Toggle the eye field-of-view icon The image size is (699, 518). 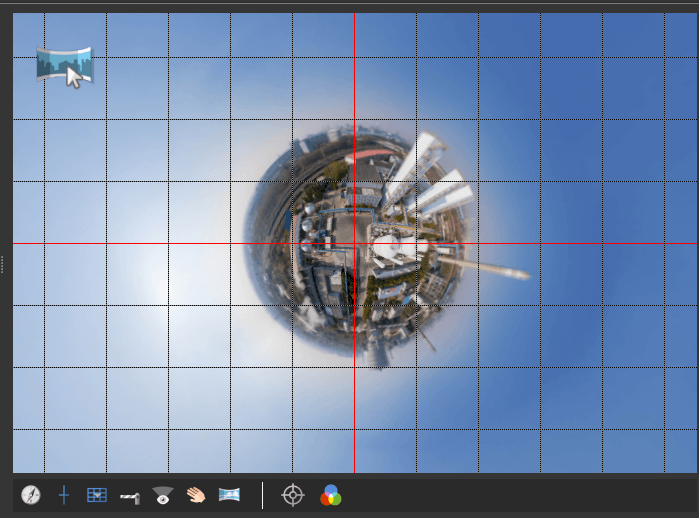tap(162, 495)
